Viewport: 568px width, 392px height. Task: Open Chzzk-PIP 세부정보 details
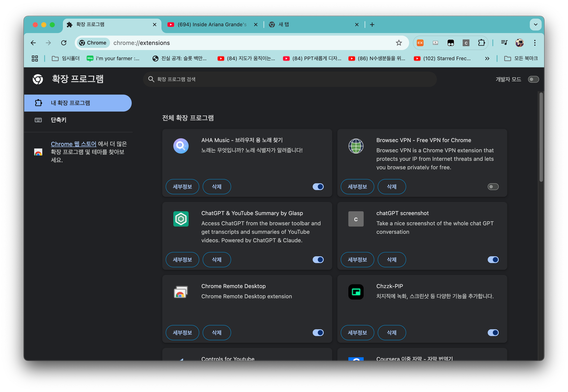(357, 333)
